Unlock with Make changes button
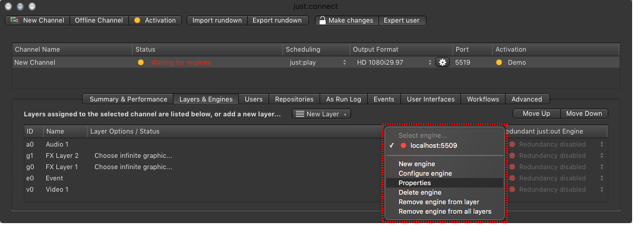 click(346, 20)
